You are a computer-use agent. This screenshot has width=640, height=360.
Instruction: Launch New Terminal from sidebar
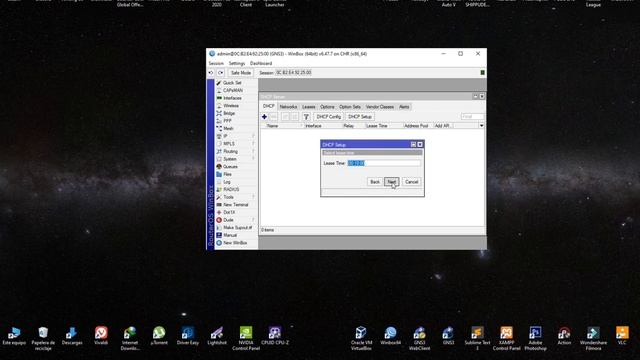(x=236, y=204)
